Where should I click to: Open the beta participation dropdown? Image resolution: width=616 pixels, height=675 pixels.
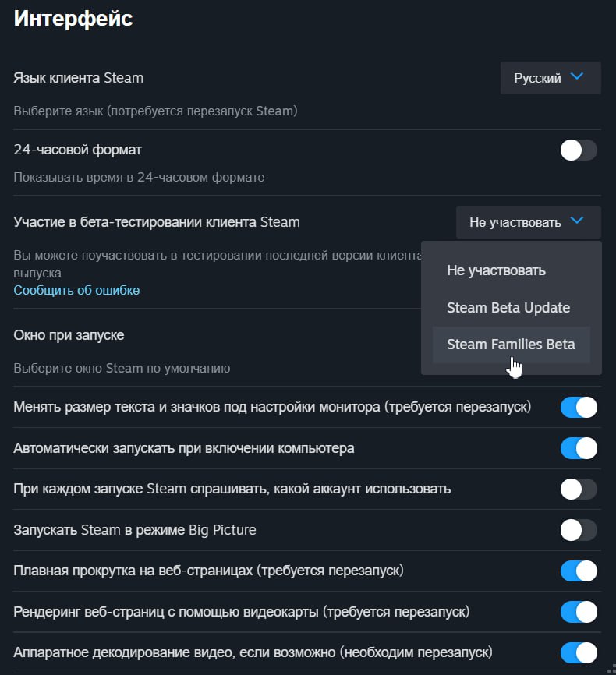(528, 222)
